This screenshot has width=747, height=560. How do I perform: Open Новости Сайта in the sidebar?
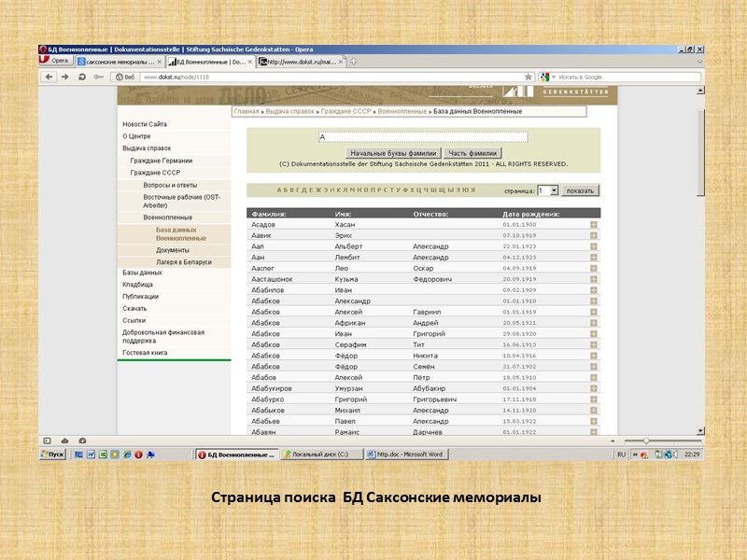(x=145, y=124)
